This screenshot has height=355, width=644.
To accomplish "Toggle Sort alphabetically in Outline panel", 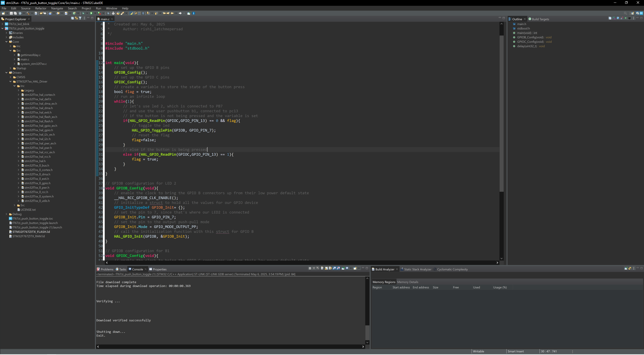I will click(614, 18).
